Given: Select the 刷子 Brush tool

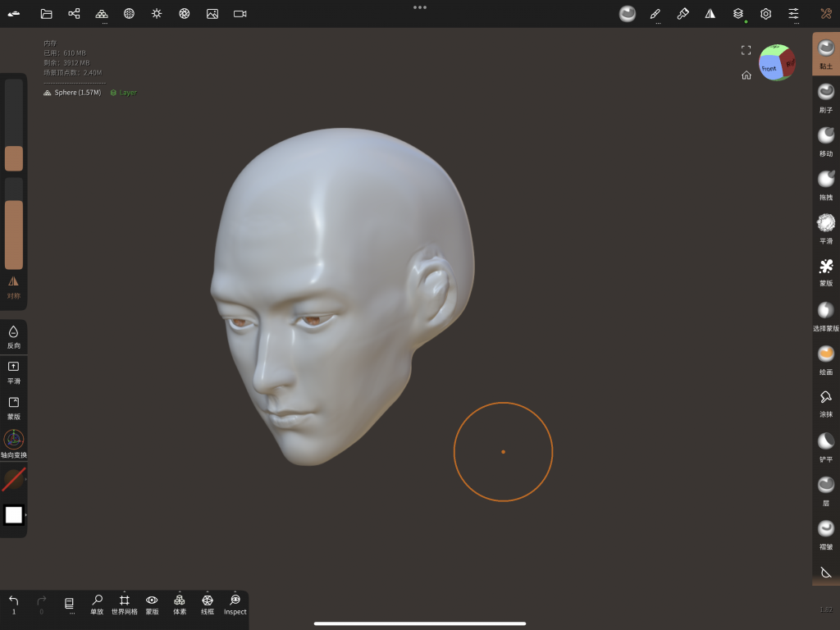Looking at the screenshot, I should pyautogui.click(x=825, y=98).
